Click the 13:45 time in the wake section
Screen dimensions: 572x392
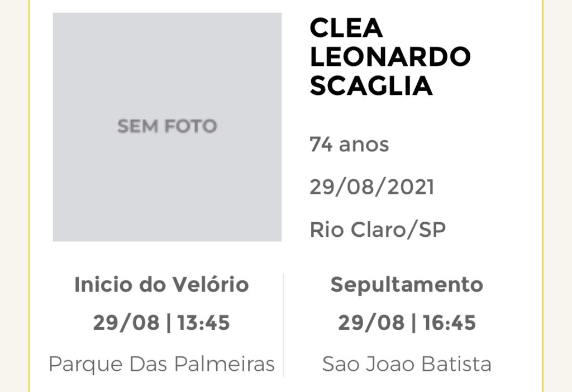pyautogui.click(x=203, y=323)
